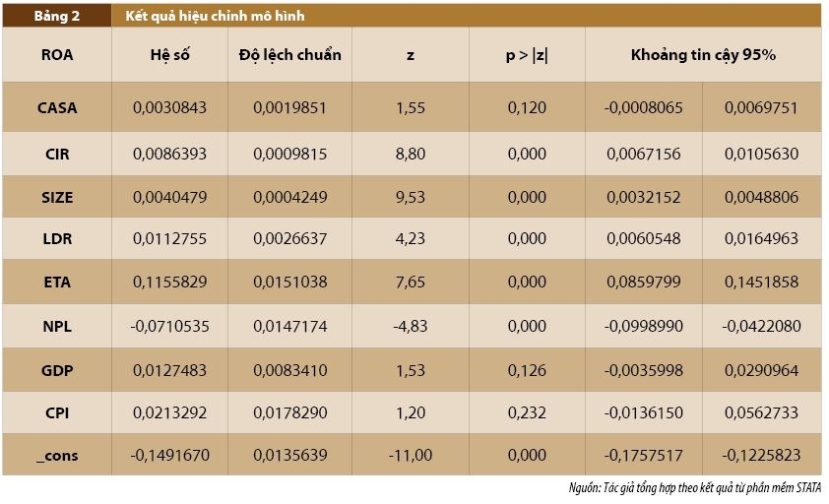
Task: Click the 'CASA' row label
Action: click(x=56, y=107)
